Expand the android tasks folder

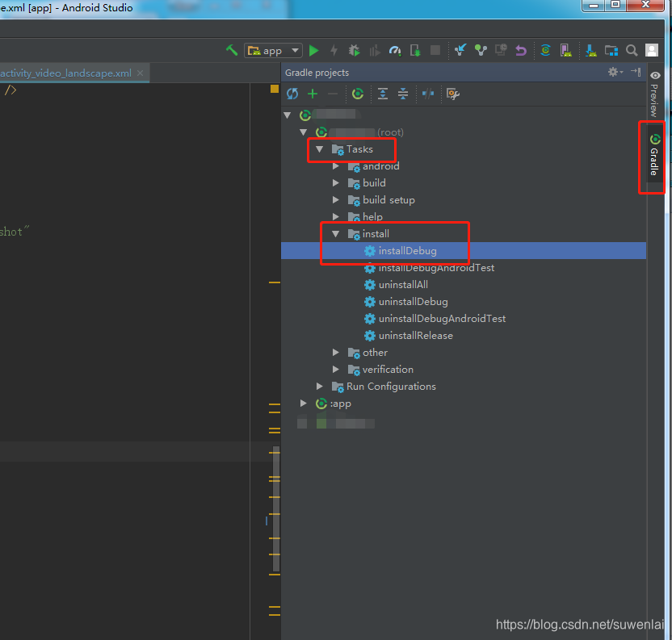pos(336,166)
